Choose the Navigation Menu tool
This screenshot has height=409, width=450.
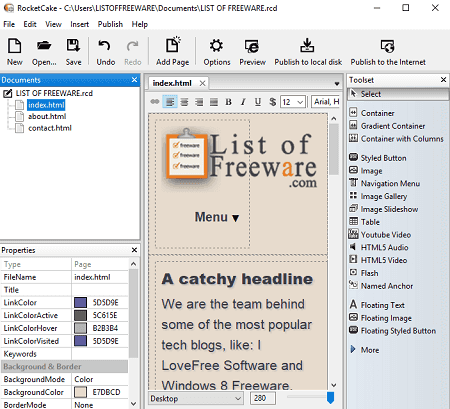(x=385, y=183)
